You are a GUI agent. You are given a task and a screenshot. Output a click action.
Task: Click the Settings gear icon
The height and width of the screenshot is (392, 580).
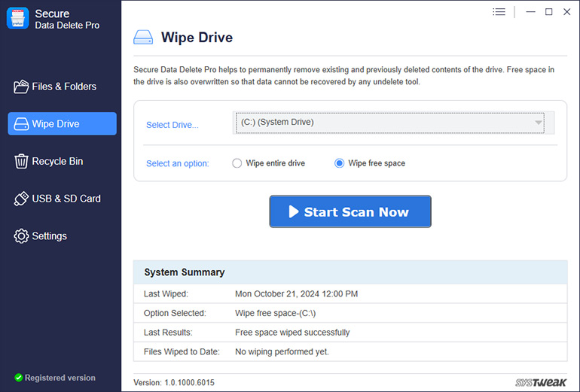[21, 236]
